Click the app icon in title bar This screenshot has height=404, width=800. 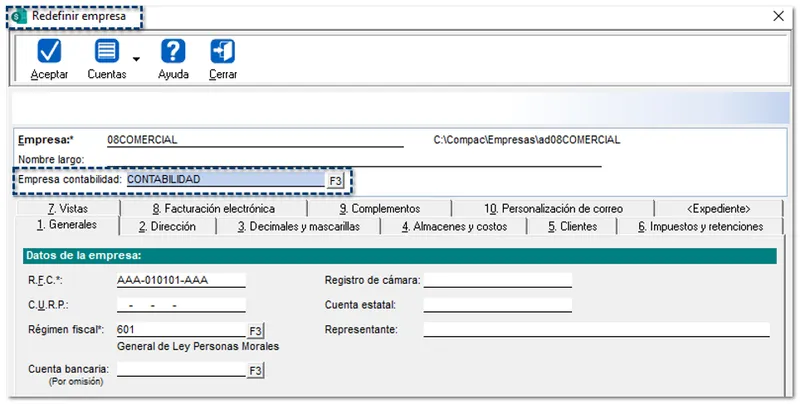click(19, 16)
